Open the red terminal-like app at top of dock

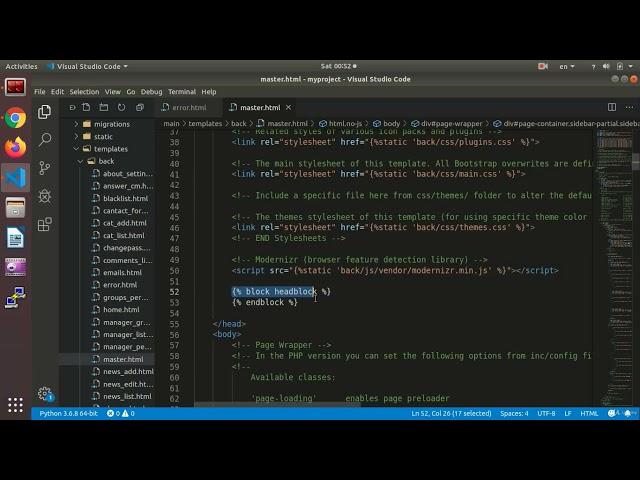16,87
